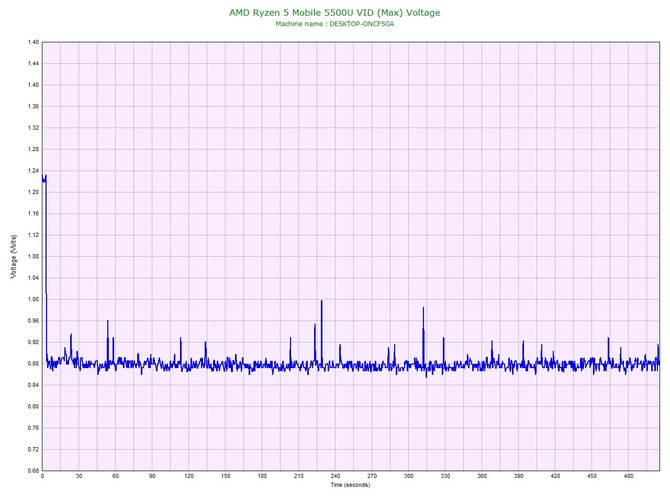Pick the 0.68 voltage axis label
The width and height of the screenshot is (670, 502).
(33, 471)
